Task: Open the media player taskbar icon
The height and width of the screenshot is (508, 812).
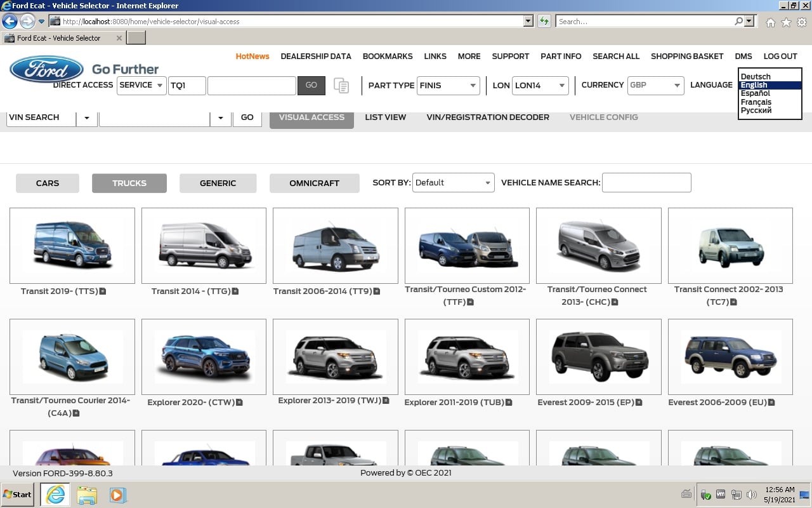Action: (x=118, y=495)
